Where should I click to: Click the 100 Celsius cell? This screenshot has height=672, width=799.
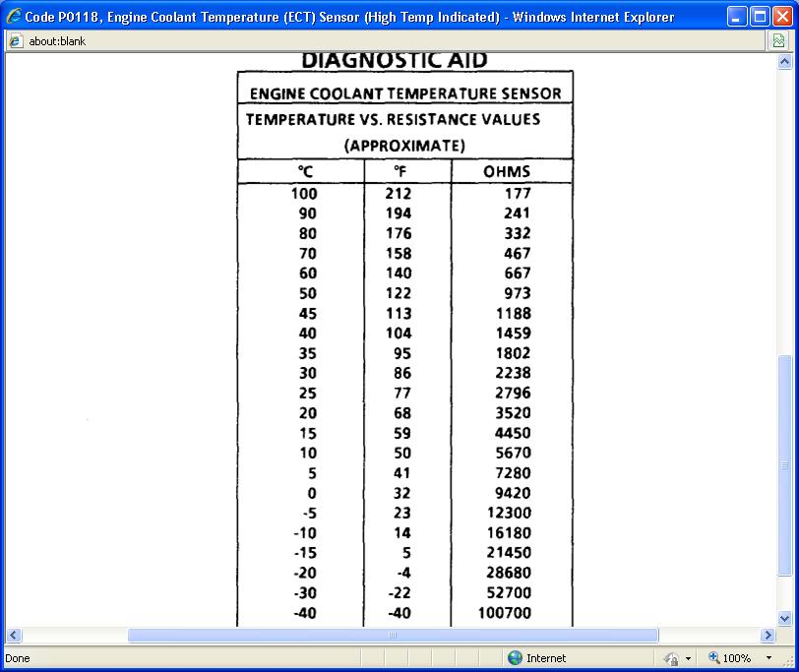click(x=304, y=194)
